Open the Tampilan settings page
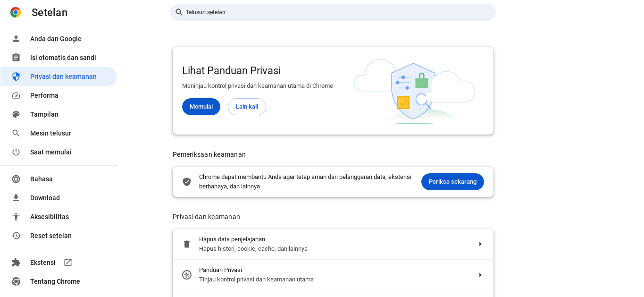The height and width of the screenshot is (297, 644). pyautogui.click(x=59, y=114)
